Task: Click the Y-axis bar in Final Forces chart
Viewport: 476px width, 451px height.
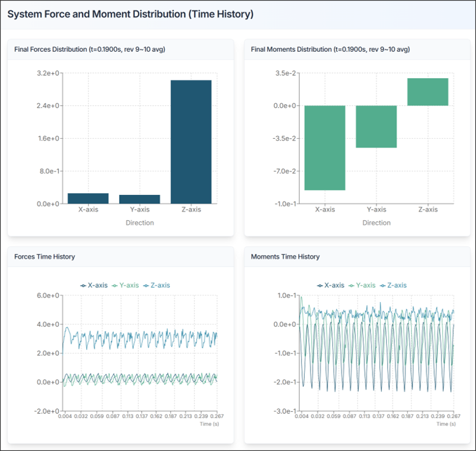Action: point(139,199)
